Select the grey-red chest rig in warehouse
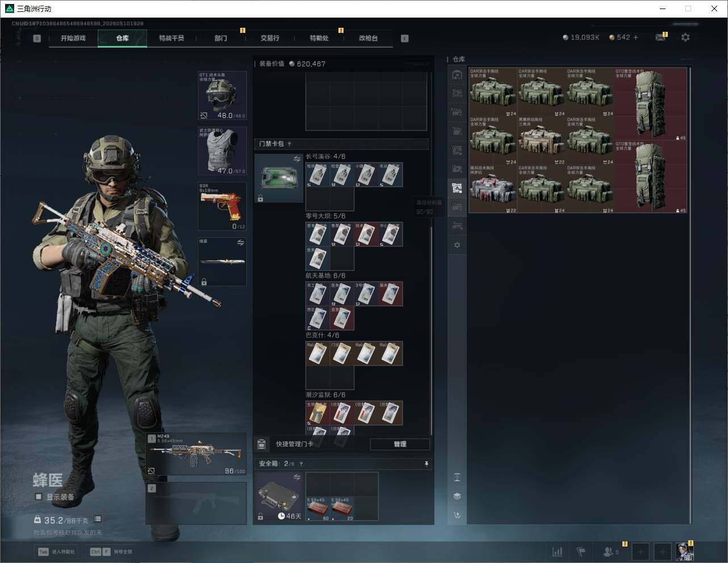The image size is (728, 563). [x=493, y=189]
